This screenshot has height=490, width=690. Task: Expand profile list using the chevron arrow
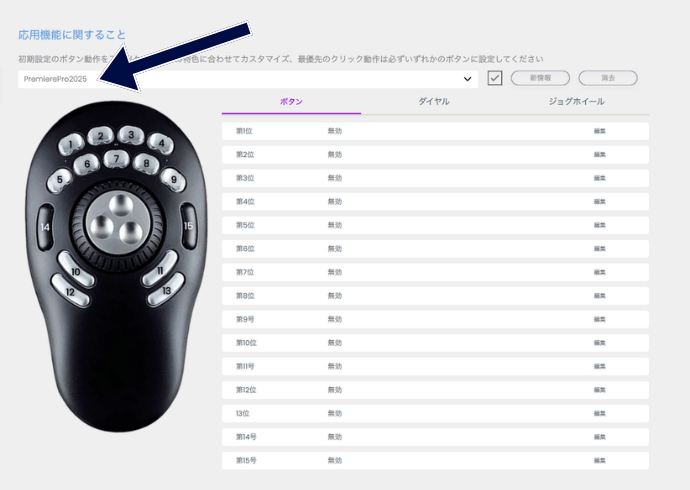coord(467,78)
